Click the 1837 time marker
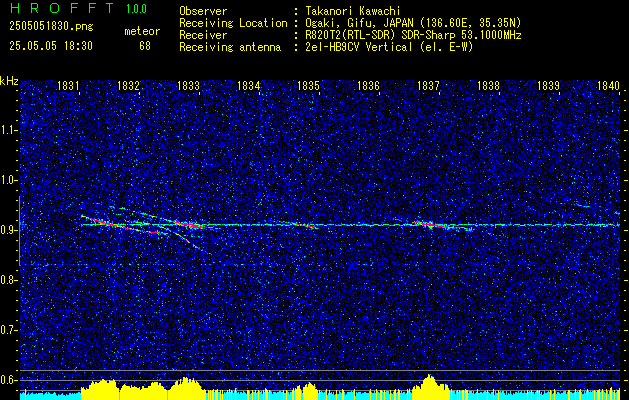 (428, 85)
